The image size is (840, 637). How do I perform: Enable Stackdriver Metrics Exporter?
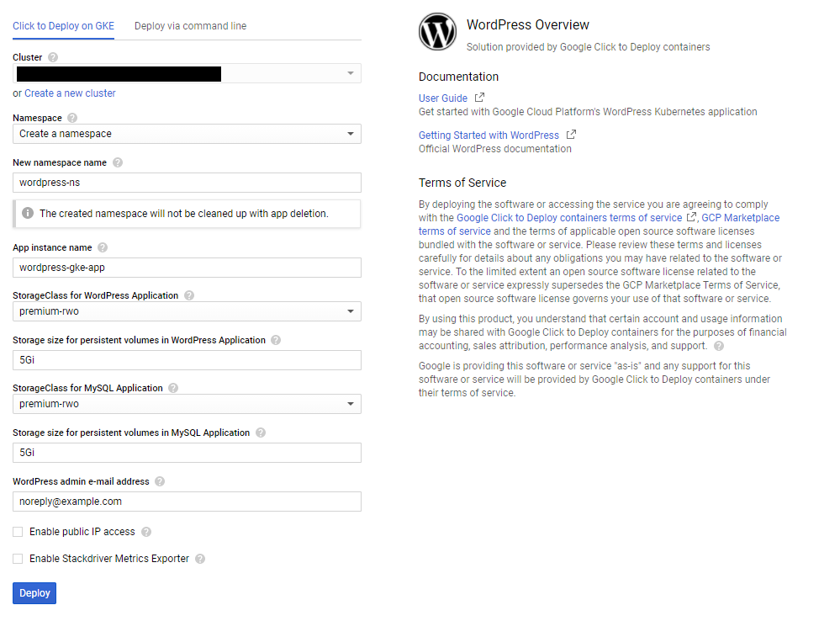(18, 558)
